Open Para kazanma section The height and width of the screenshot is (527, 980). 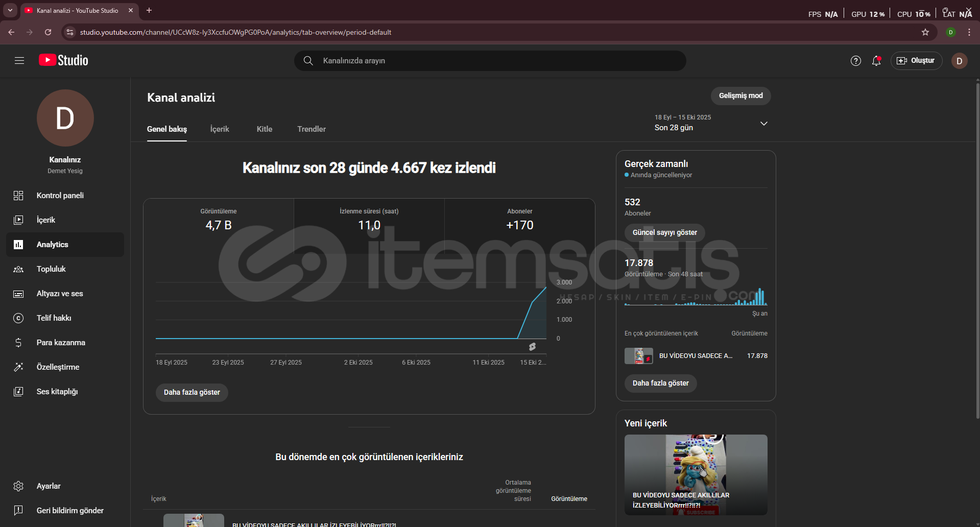tap(65, 343)
